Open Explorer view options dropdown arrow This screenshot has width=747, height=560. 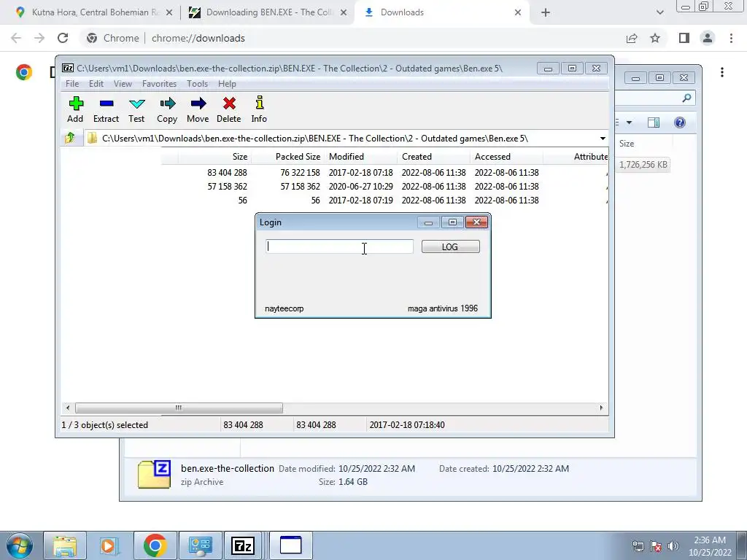629,122
